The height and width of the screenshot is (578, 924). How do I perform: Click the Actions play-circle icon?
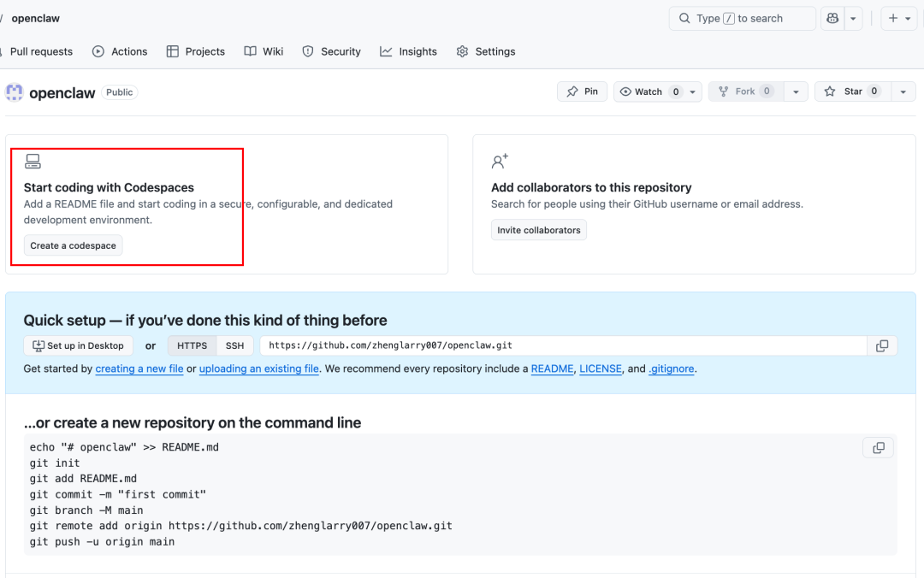98,51
